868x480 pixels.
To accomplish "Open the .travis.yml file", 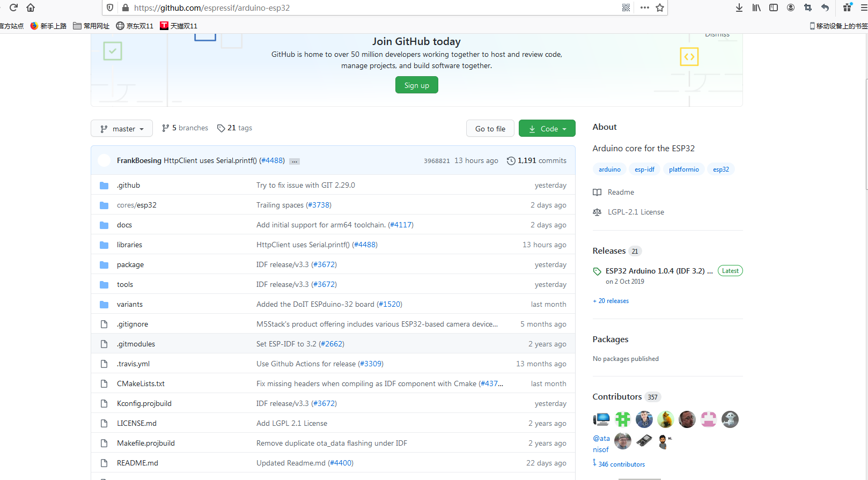I will [x=133, y=364].
